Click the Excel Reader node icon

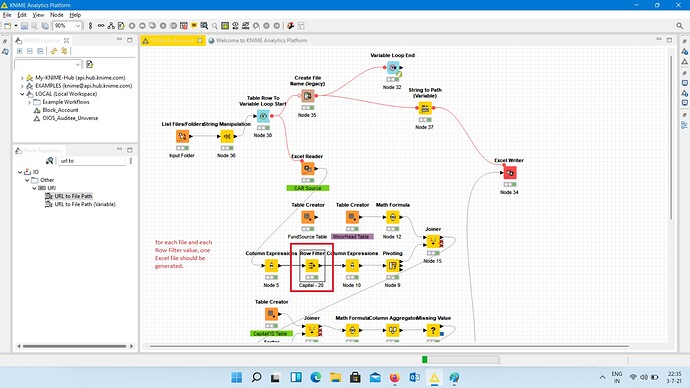tap(308, 169)
